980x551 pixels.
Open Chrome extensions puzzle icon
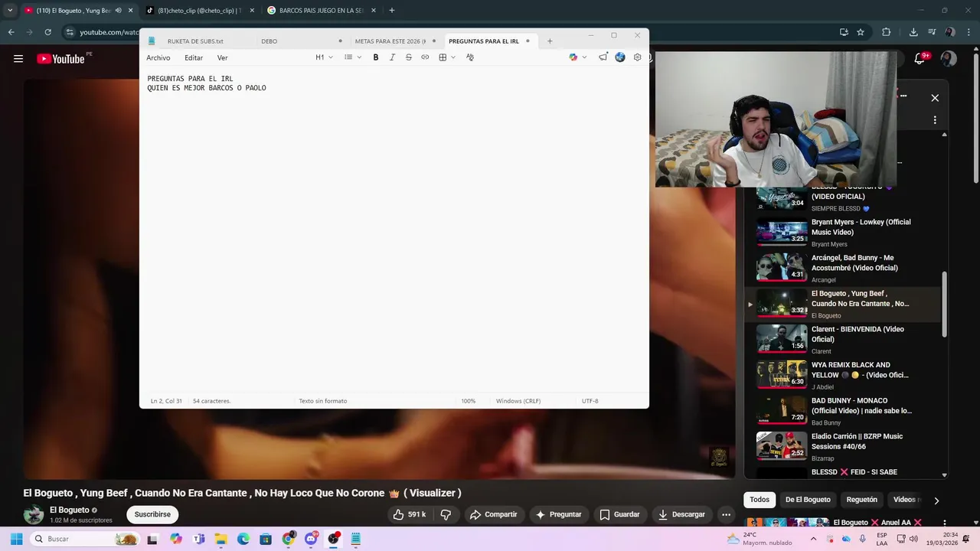887,32
